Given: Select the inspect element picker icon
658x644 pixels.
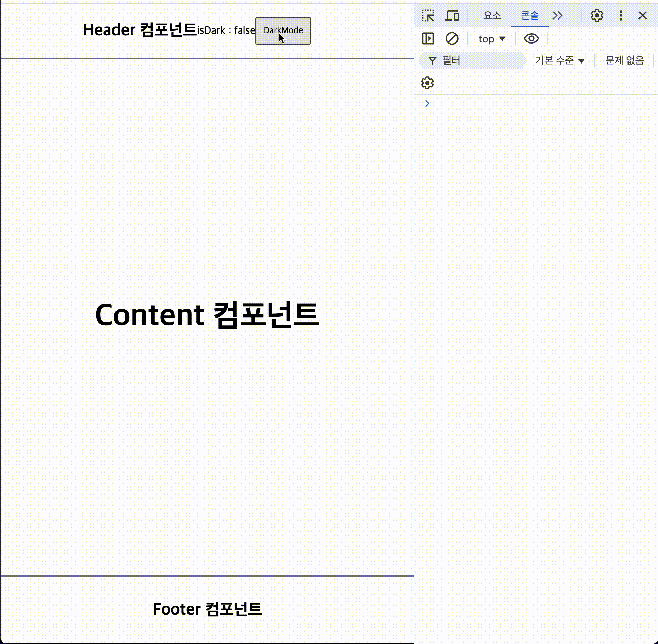Looking at the screenshot, I should (x=428, y=16).
